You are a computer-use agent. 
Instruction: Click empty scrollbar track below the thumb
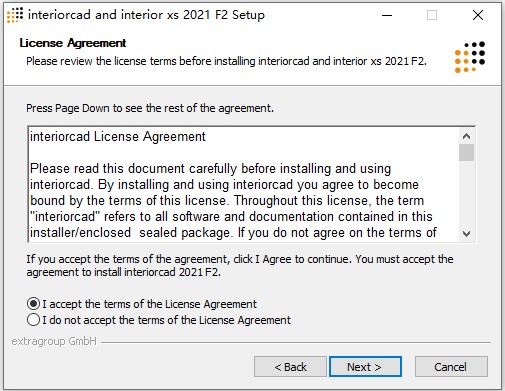pos(466,194)
